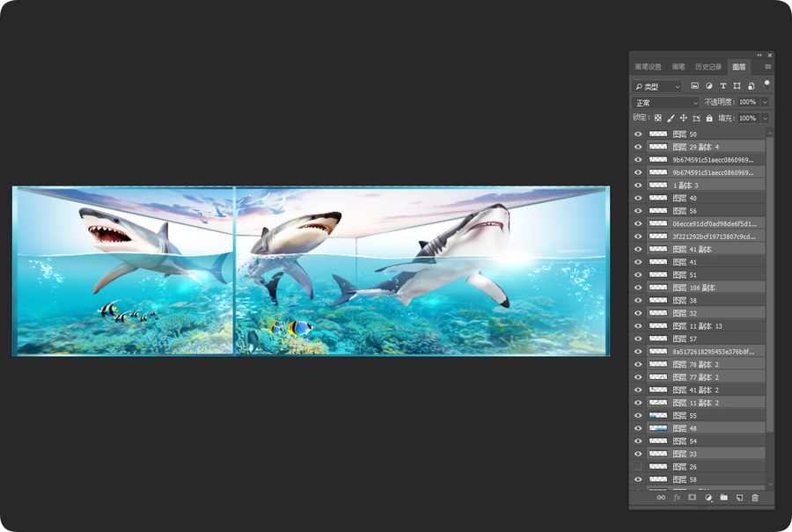Lock image pixels brush icon

pos(671,118)
